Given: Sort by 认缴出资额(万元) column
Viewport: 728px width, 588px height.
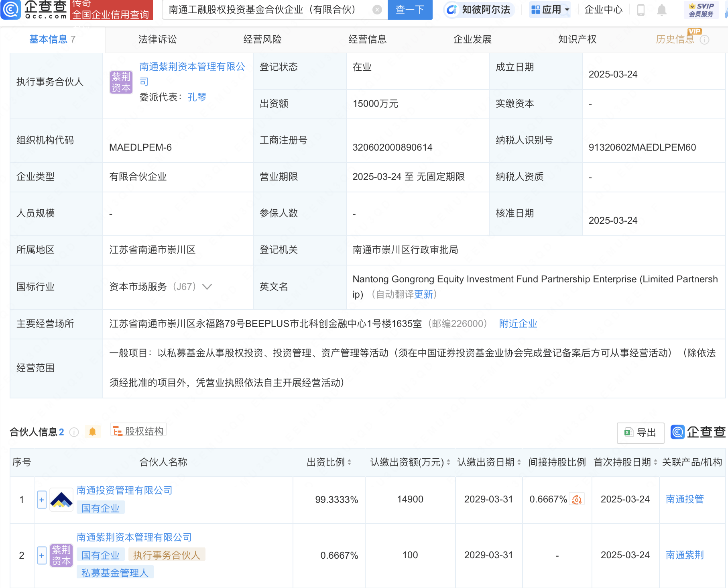Looking at the screenshot, I should 448,462.
